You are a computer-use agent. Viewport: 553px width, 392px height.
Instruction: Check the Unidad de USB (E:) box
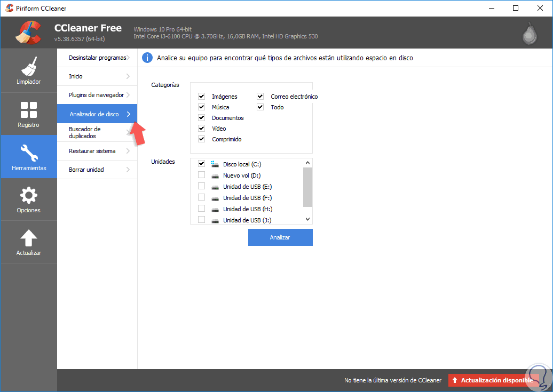201,186
